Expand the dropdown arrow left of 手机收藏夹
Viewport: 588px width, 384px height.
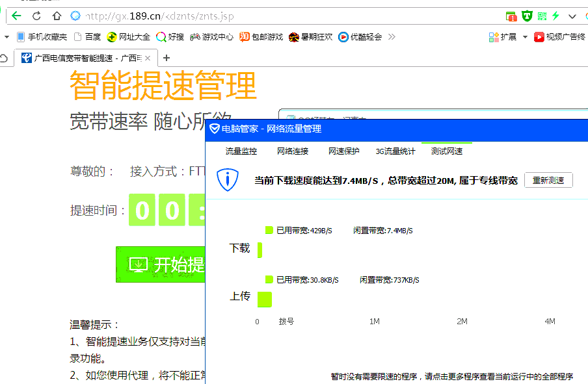7,37
